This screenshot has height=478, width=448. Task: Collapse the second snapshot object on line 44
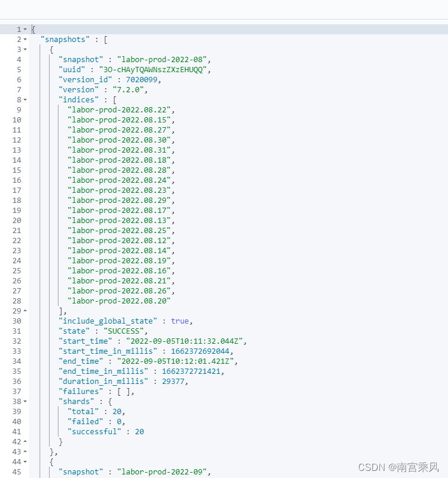(x=25, y=462)
